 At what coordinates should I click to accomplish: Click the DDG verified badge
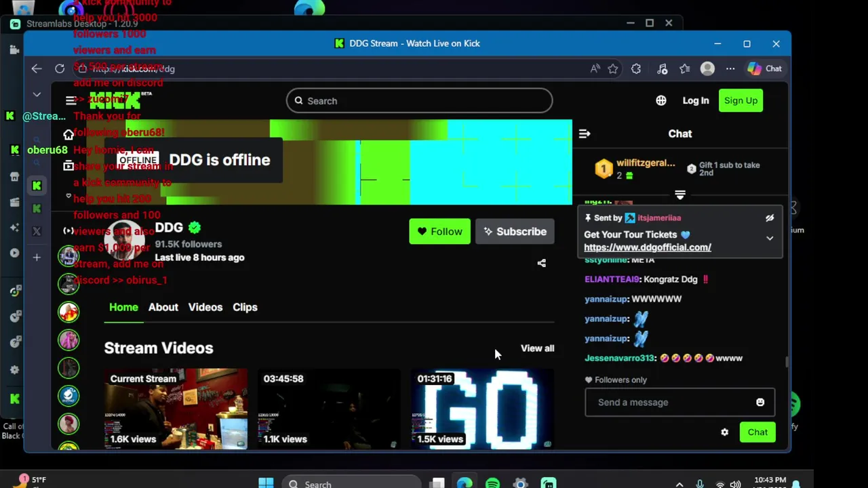point(195,228)
